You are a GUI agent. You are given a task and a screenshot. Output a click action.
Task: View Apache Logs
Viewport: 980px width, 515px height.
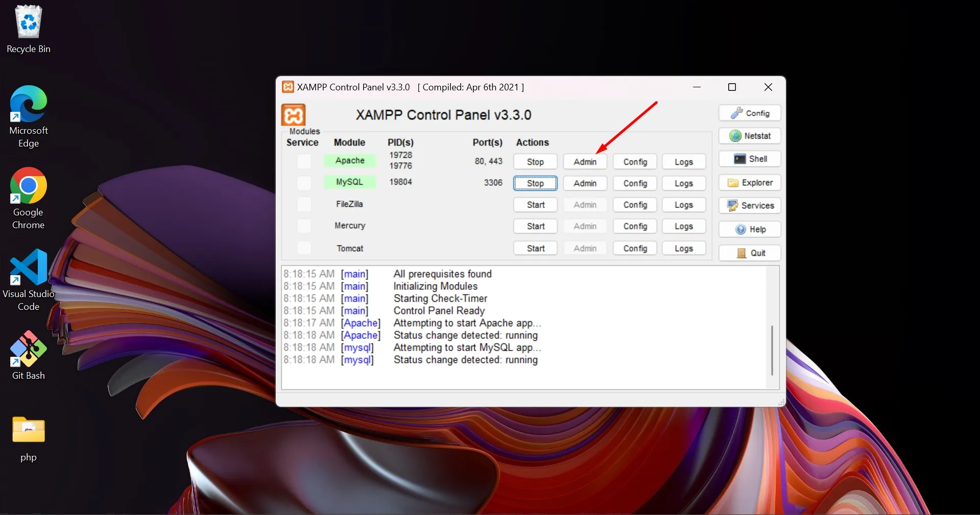point(684,162)
